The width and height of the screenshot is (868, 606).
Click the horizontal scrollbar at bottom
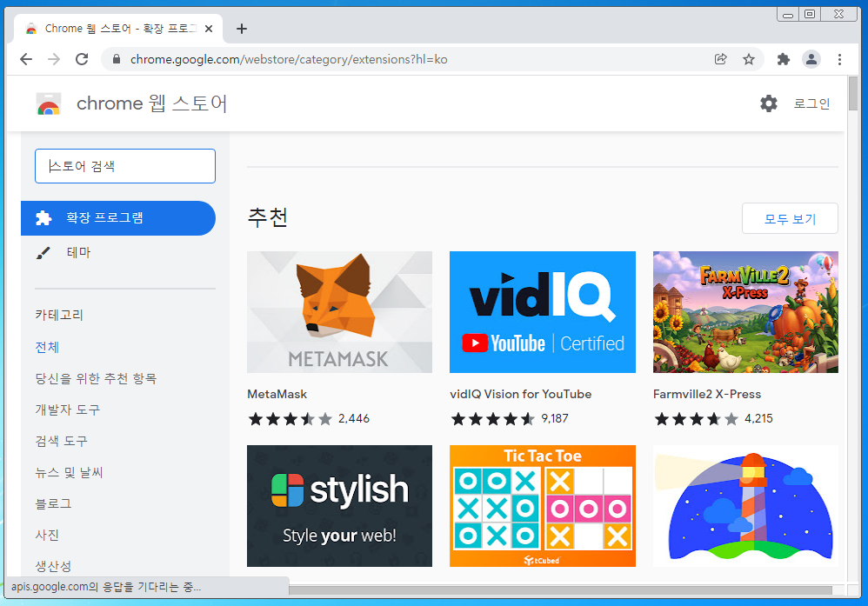(560, 590)
